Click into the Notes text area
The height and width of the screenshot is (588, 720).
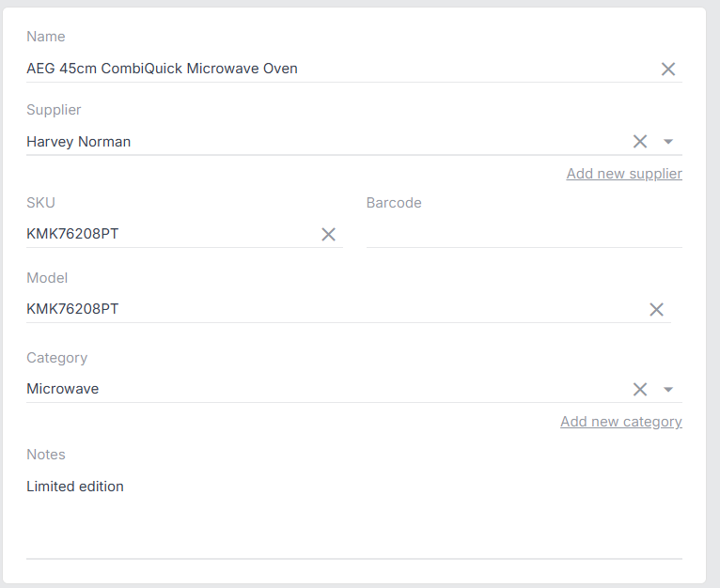tap(354, 514)
